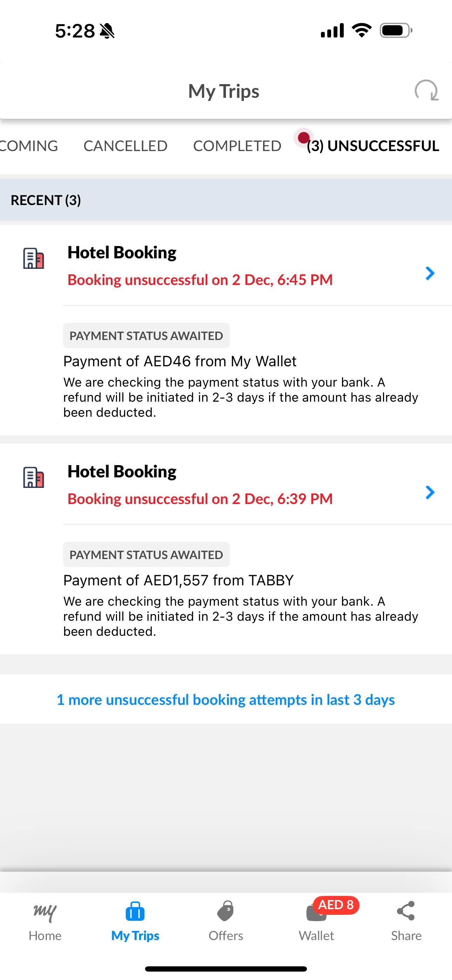Switch to the COMPLETED tab
452x980 pixels.
click(238, 146)
